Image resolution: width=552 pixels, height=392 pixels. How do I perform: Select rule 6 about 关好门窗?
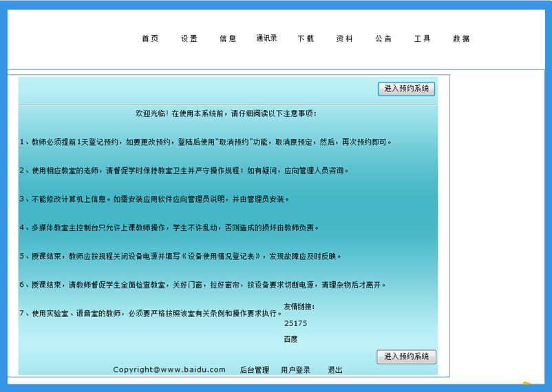[x=203, y=285]
